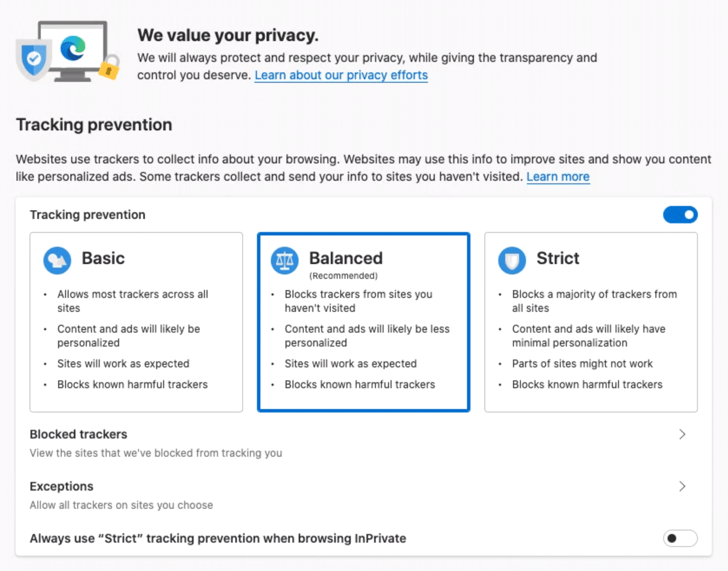Enable Strict tracking prevention for InPrivate browsing
This screenshot has width=728, height=571.
(x=681, y=538)
